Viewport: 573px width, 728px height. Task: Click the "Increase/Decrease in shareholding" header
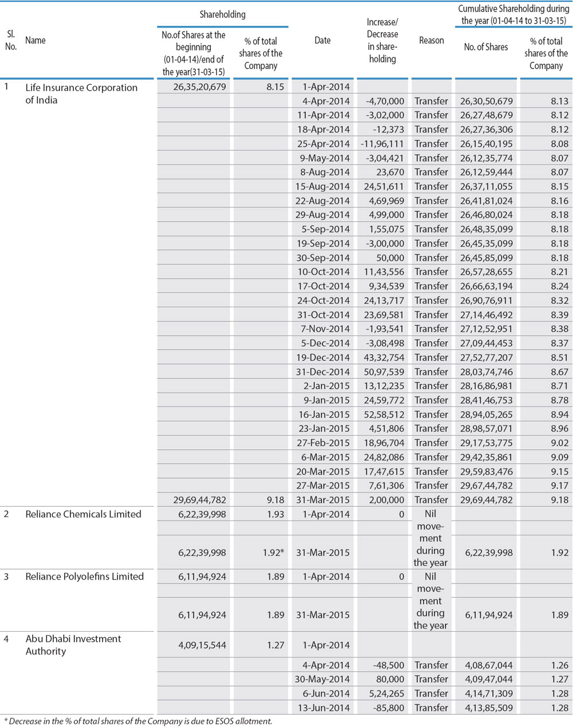382,40
